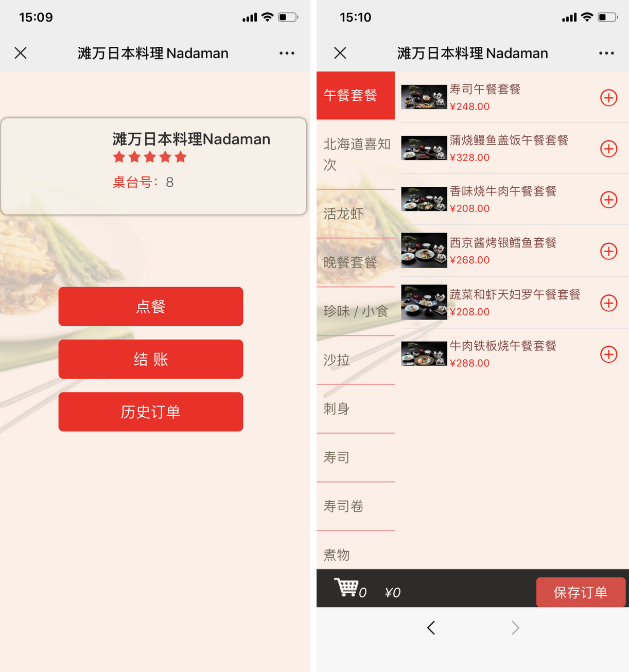The image size is (629, 672).
Task: Tap the ¥248.00 price
Action: 469,107
